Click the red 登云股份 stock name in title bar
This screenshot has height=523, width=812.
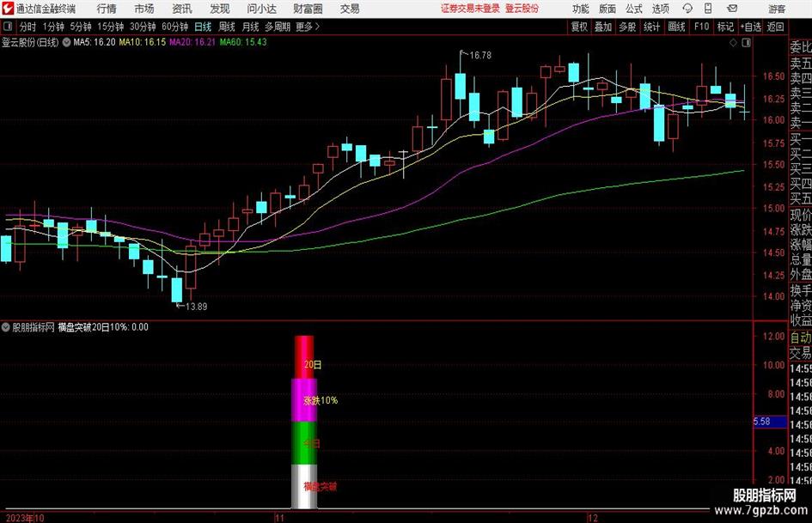point(522,9)
